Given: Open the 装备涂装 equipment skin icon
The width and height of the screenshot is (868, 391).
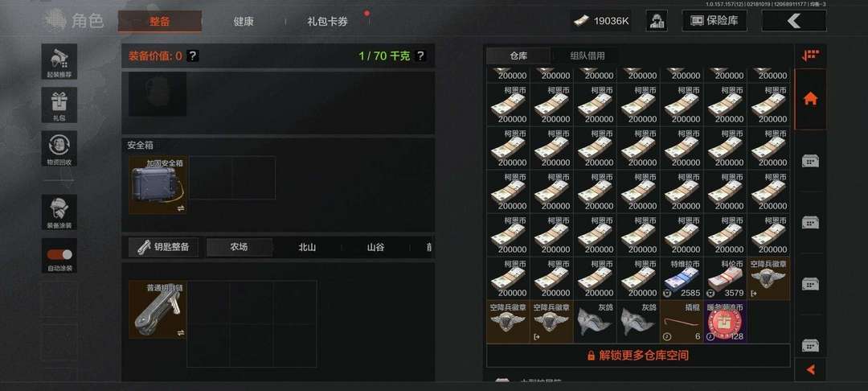Looking at the screenshot, I should 59,212.
